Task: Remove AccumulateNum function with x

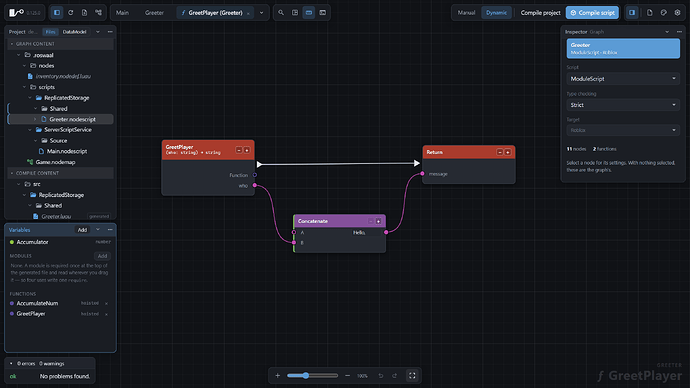Action: click(x=106, y=304)
